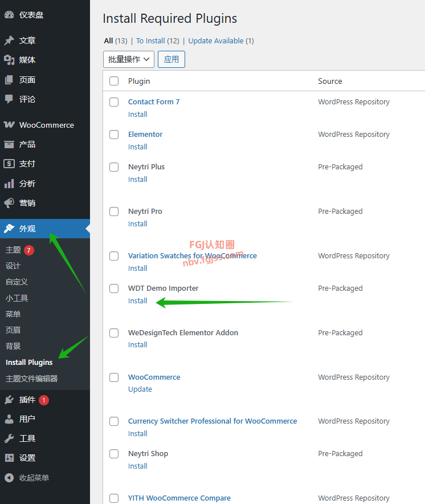Click the Posts pushpin icon
425x504 pixels.
9,40
